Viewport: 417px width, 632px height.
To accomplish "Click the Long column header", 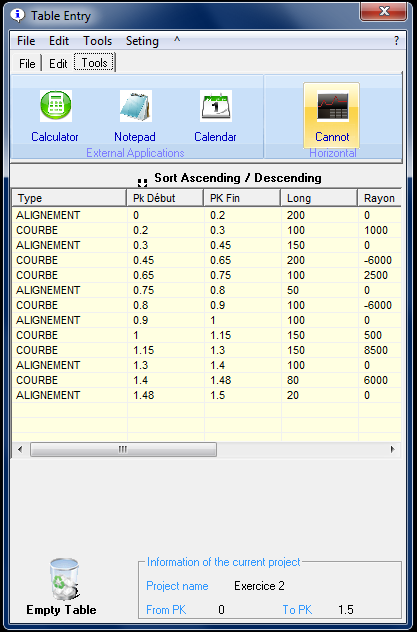I will pos(319,198).
